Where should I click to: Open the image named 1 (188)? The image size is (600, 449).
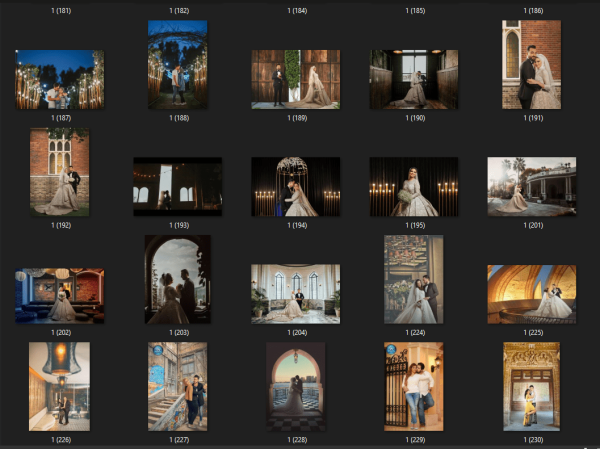point(177,65)
